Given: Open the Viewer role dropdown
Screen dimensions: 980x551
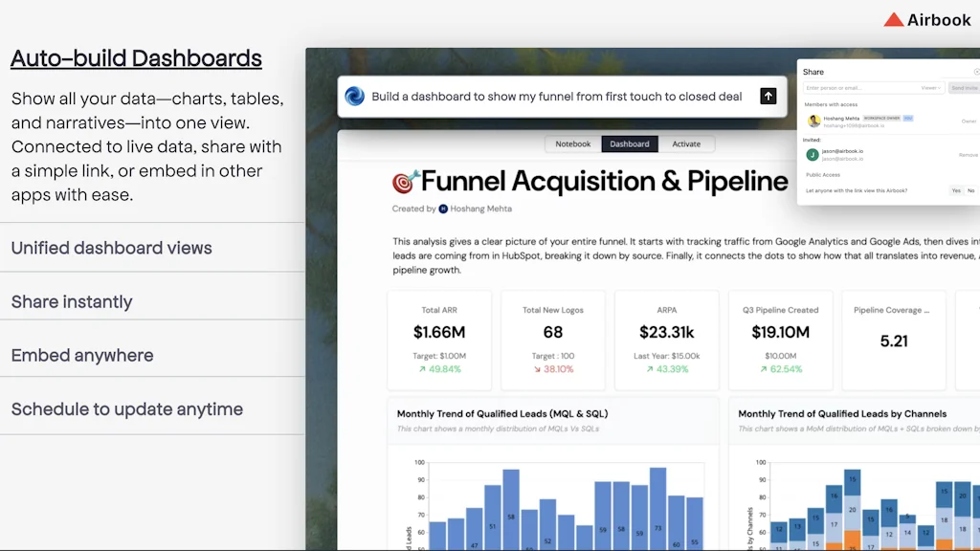Looking at the screenshot, I should 929,88.
